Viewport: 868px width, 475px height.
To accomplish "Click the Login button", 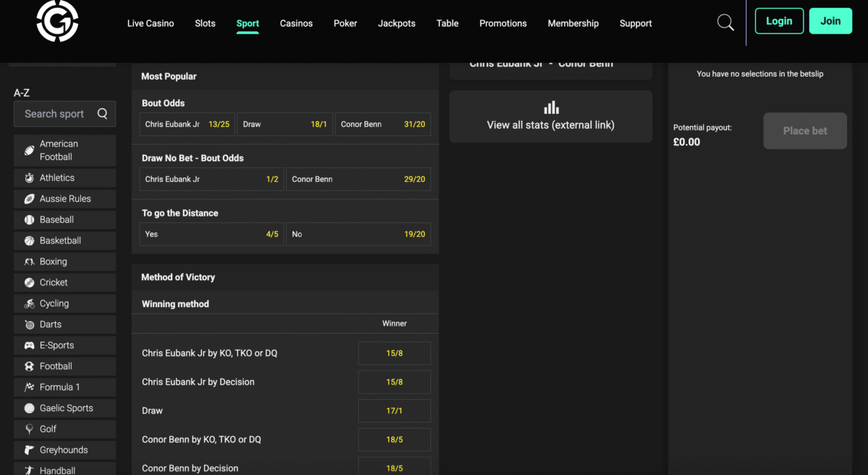I will point(778,21).
